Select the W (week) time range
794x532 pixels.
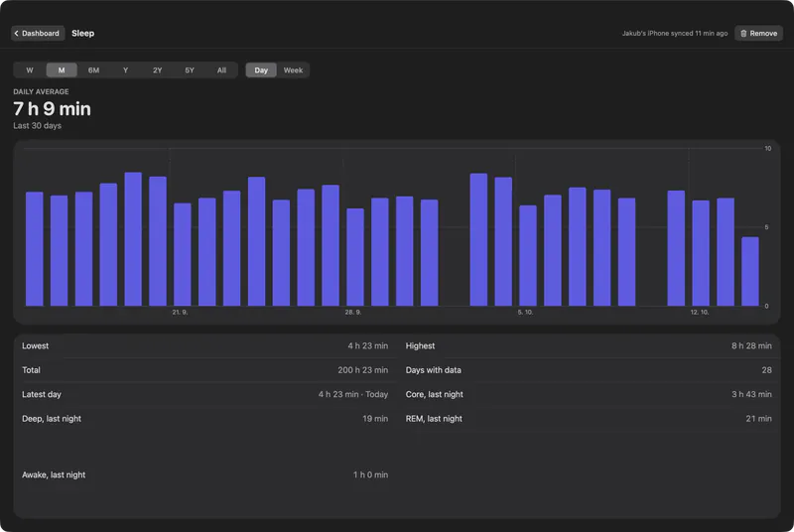coord(30,70)
